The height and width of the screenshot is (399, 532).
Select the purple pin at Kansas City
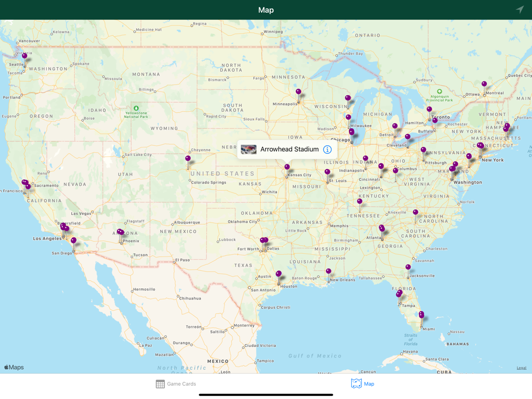tap(287, 167)
